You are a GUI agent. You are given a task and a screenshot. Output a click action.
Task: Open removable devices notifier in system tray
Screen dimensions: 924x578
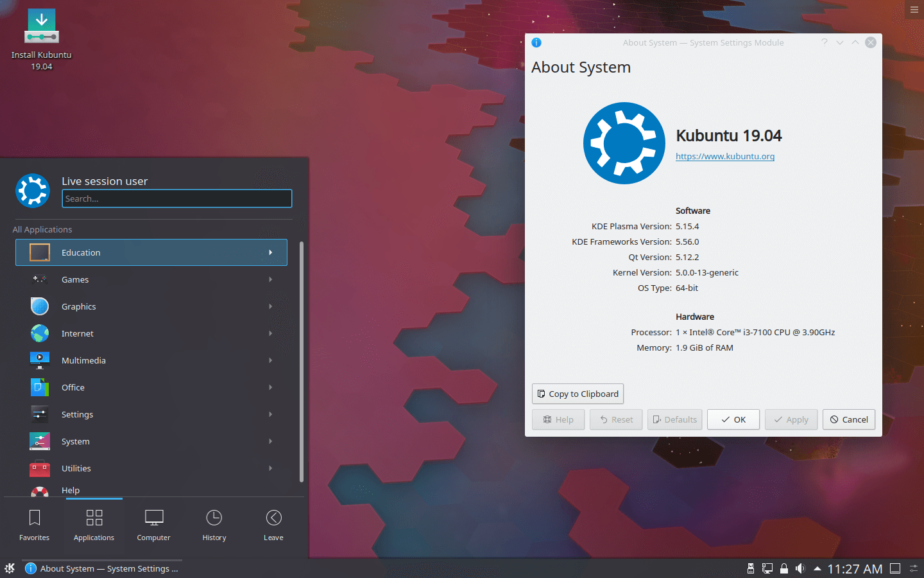pos(751,568)
